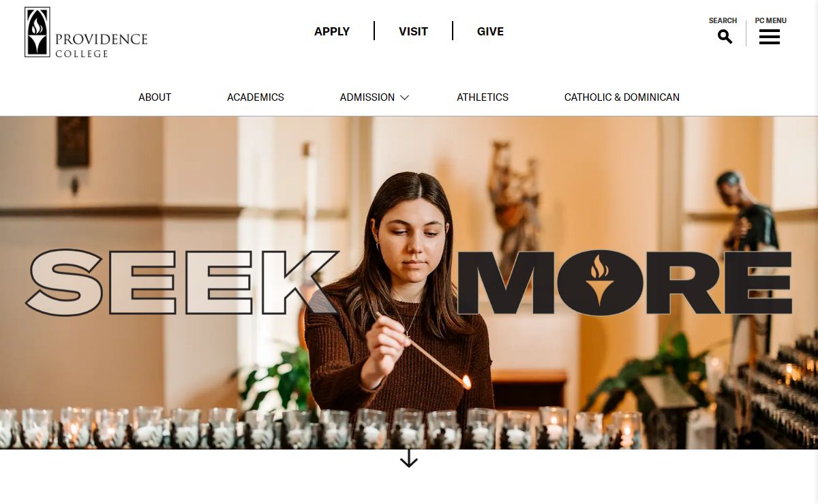Open search with the magnifying glass icon
Image resolution: width=818 pixels, height=504 pixels.
tap(725, 37)
